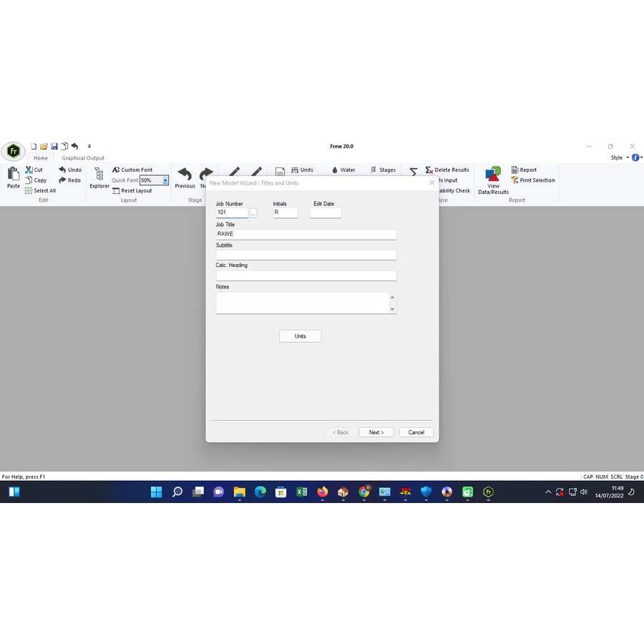Open the Windows Start menu
Image resolution: width=644 pixels, height=644 pixels.
click(156, 492)
